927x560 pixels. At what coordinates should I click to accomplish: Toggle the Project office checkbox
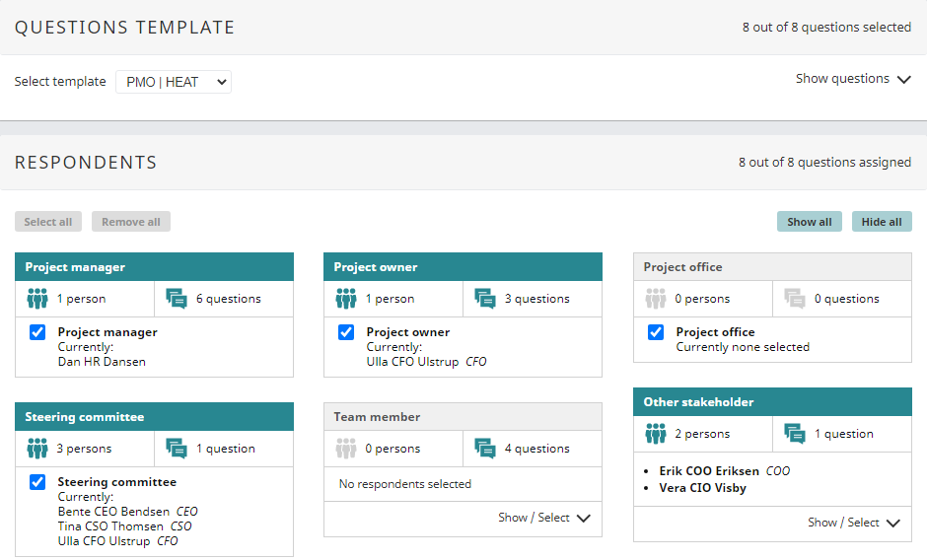click(x=656, y=333)
